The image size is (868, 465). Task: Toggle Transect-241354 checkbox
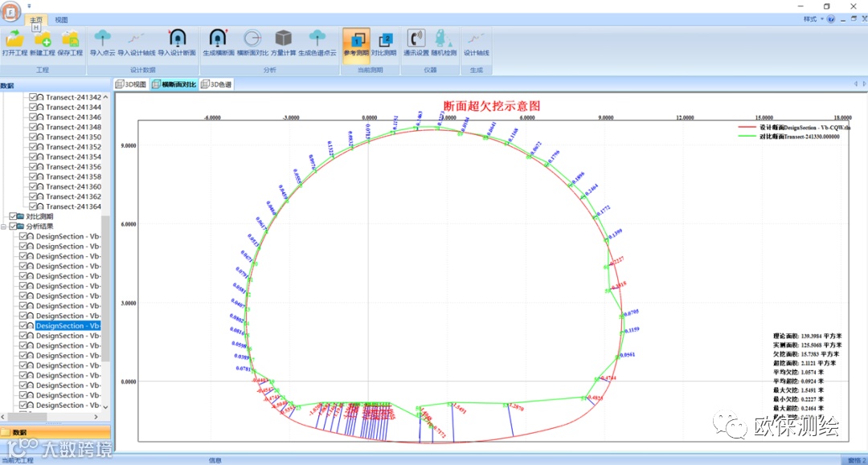[x=33, y=157]
